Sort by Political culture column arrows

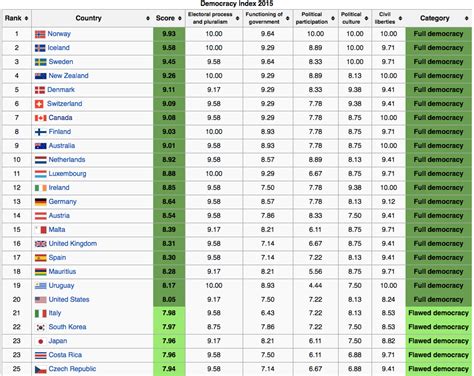pos(366,18)
